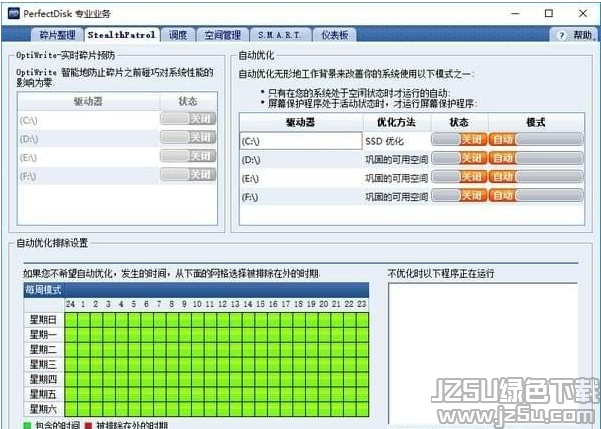Viewport: 601px width, 429px height.
Task: Click the green 包含的时间 legend swatch
Action: coord(28,426)
